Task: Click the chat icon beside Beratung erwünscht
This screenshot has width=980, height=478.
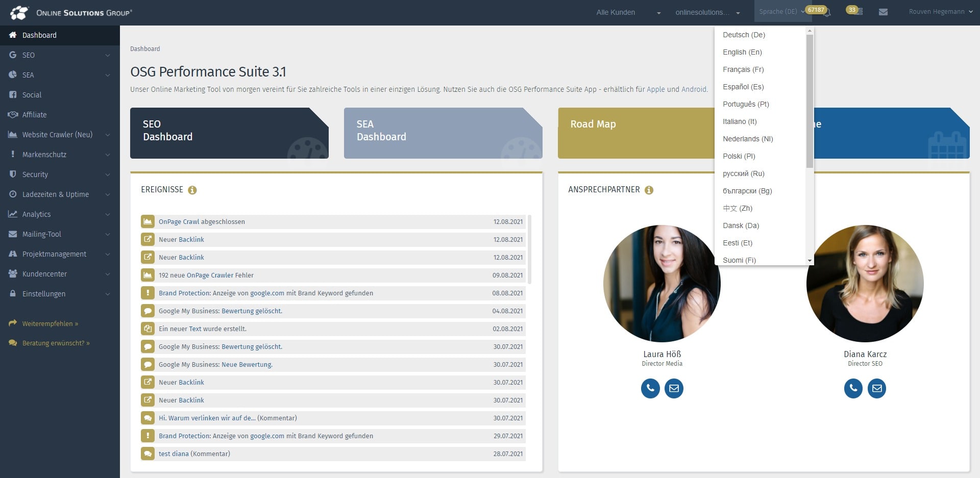Action: coord(13,343)
